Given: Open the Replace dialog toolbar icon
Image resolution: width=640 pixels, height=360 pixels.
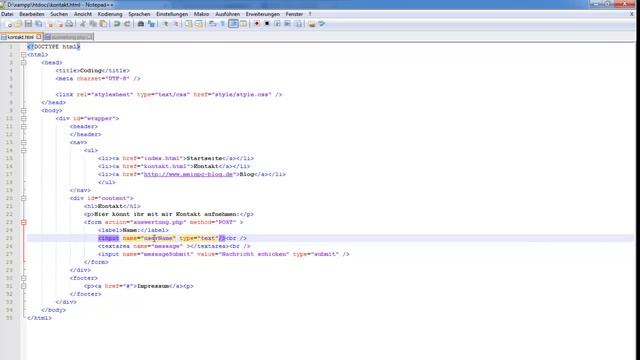Looking at the screenshot, I should tap(151, 24).
